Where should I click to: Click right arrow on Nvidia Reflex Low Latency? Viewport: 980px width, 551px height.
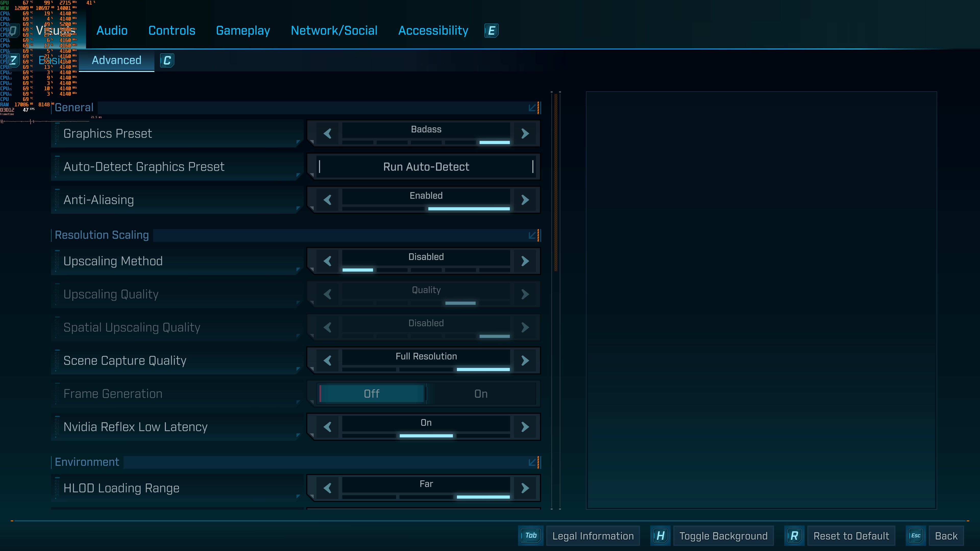pos(525,427)
